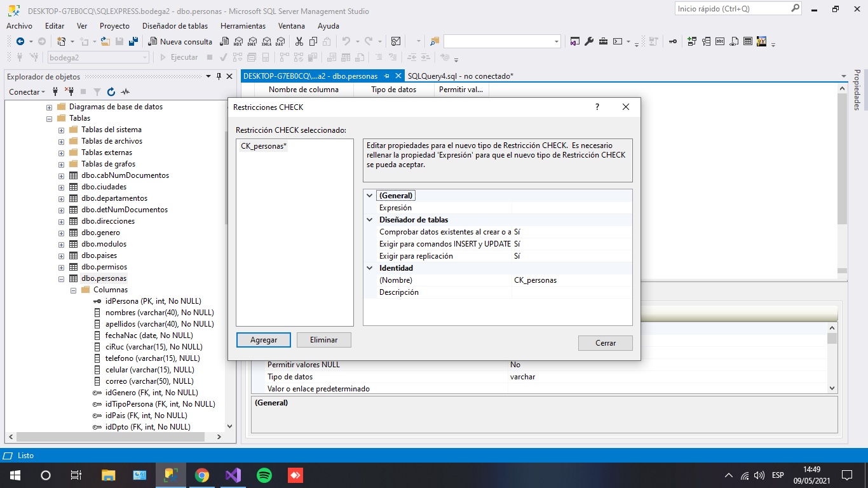This screenshot has width=868, height=488.
Task: Select the correo column in tree
Action: (x=149, y=381)
